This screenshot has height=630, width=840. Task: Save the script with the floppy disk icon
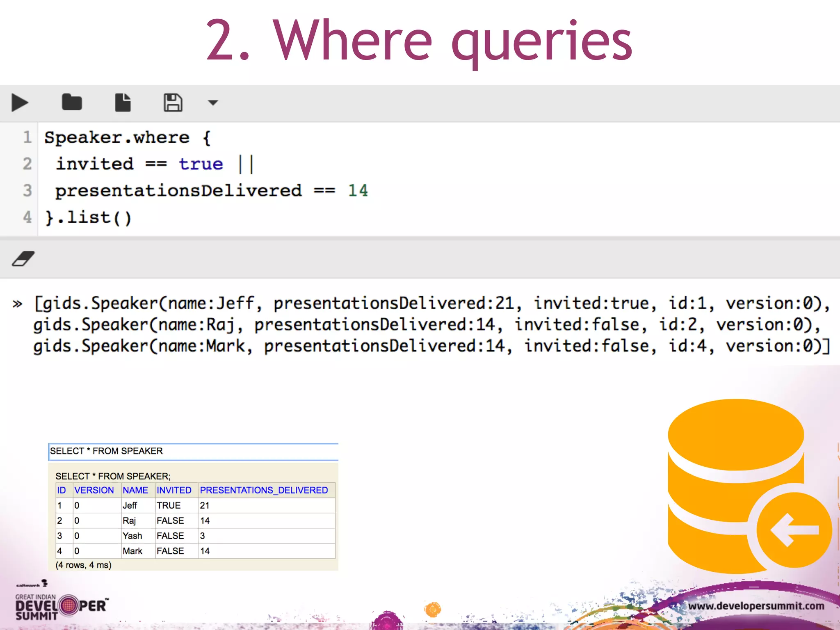click(x=173, y=103)
